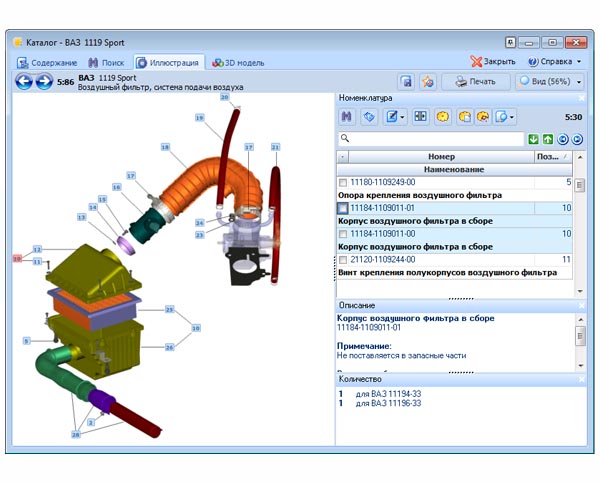Select row Опора крепления воздушного фильтра
The image size is (600, 482).
click(454, 195)
